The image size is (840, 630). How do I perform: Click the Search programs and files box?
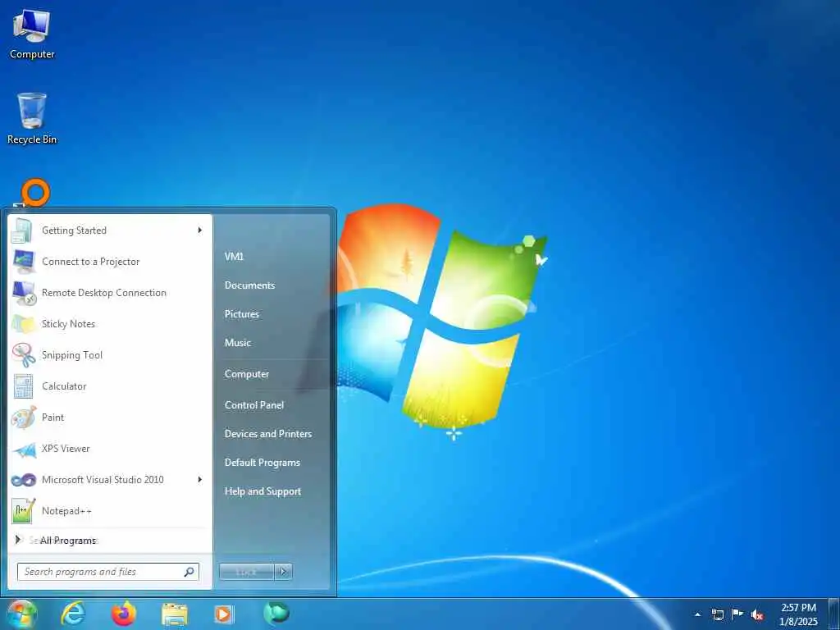click(107, 572)
